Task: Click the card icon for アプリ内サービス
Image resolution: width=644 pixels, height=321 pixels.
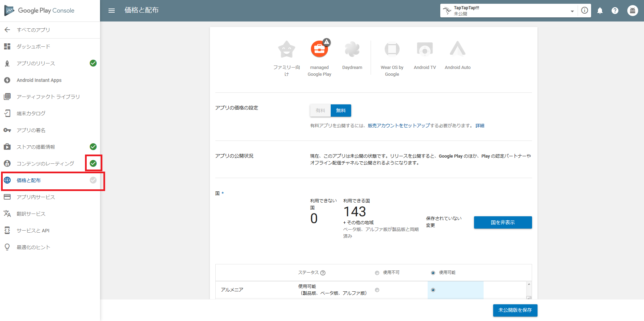Action: pyautogui.click(x=7, y=197)
